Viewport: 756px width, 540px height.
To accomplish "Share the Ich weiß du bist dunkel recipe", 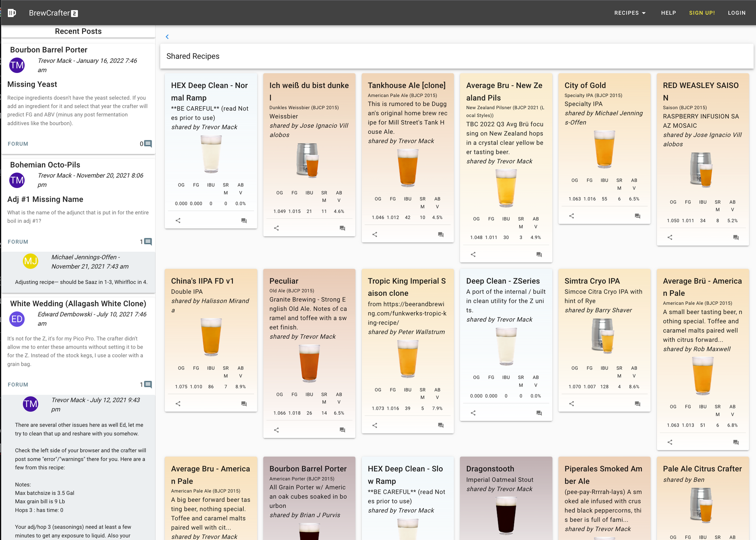I will [276, 228].
